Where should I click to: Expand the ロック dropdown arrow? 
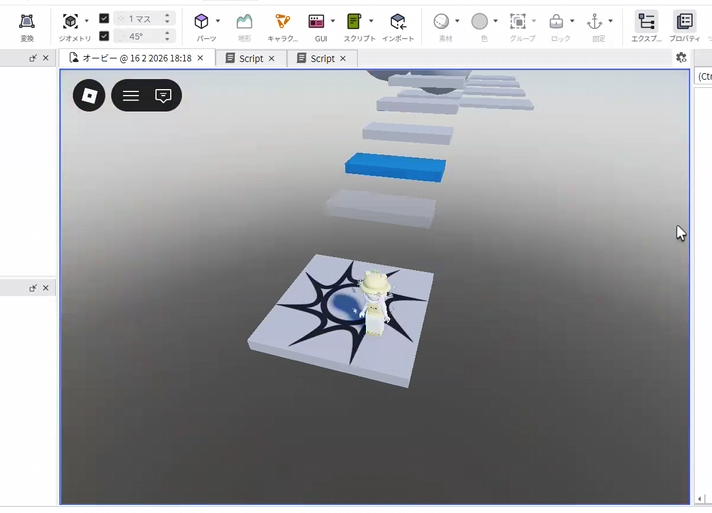tap(572, 21)
